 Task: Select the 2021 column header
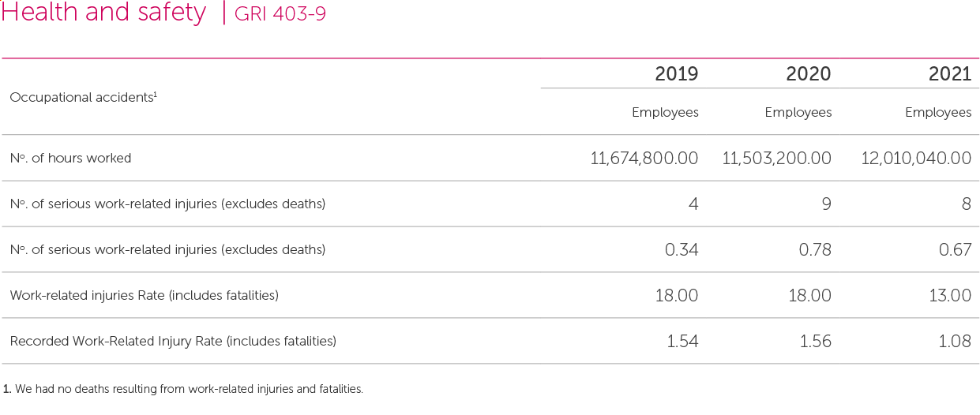950,74
